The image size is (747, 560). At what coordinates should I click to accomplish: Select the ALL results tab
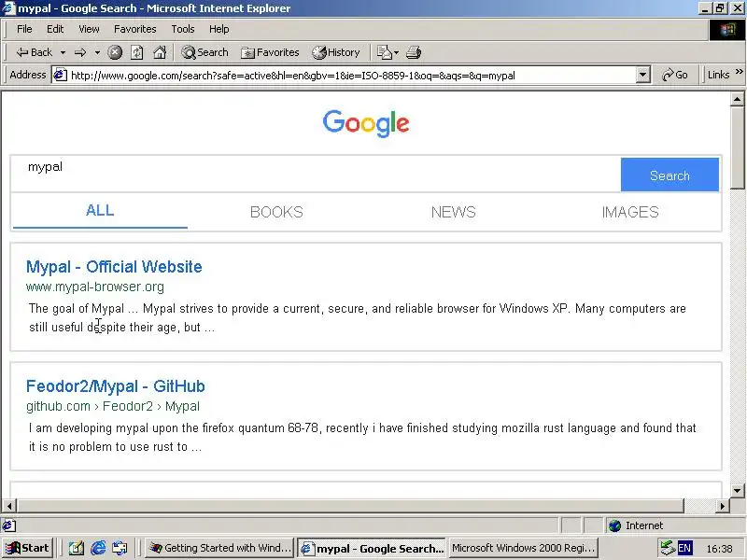pyautogui.click(x=100, y=211)
